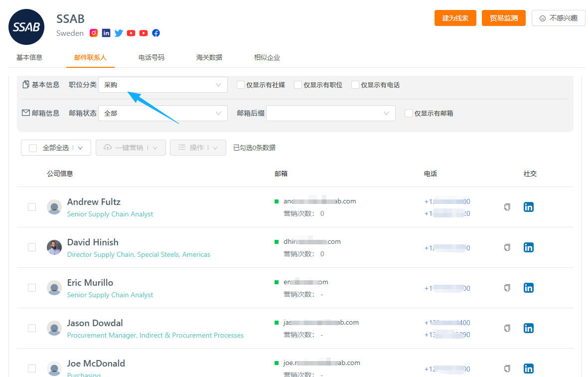This screenshot has width=588, height=377.
Task: Enable 仅显示有电话 filter
Action: pyautogui.click(x=355, y=85)
